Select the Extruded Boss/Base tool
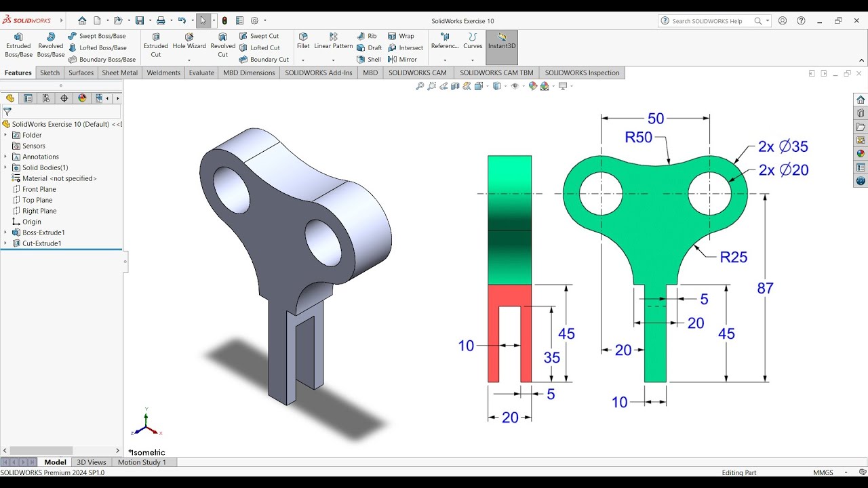868x488 pixels. tap(18, 45)
